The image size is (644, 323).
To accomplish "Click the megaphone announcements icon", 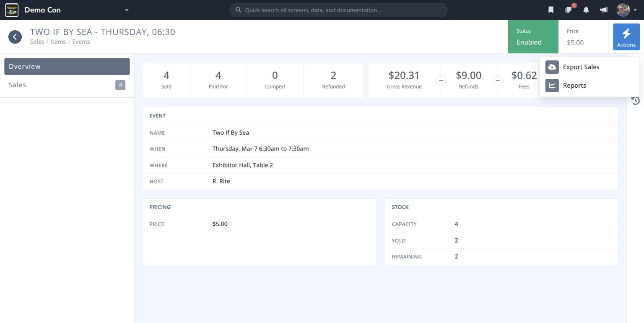I will [604, 10].
